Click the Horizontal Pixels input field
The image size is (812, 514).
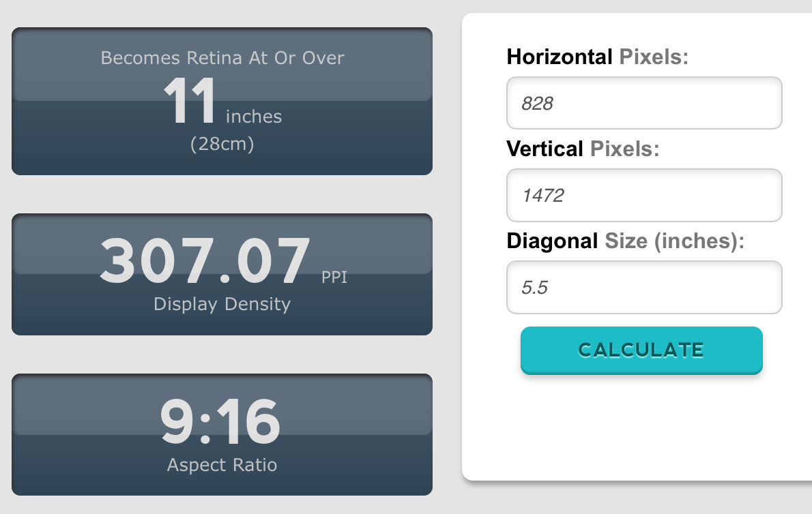coord(643,103)
